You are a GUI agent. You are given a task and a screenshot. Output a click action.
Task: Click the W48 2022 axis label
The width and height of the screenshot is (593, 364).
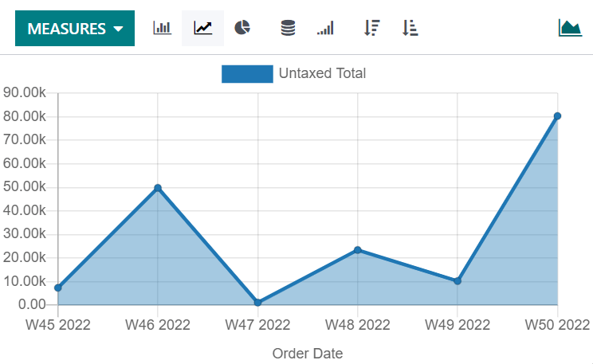pos(358,325)
